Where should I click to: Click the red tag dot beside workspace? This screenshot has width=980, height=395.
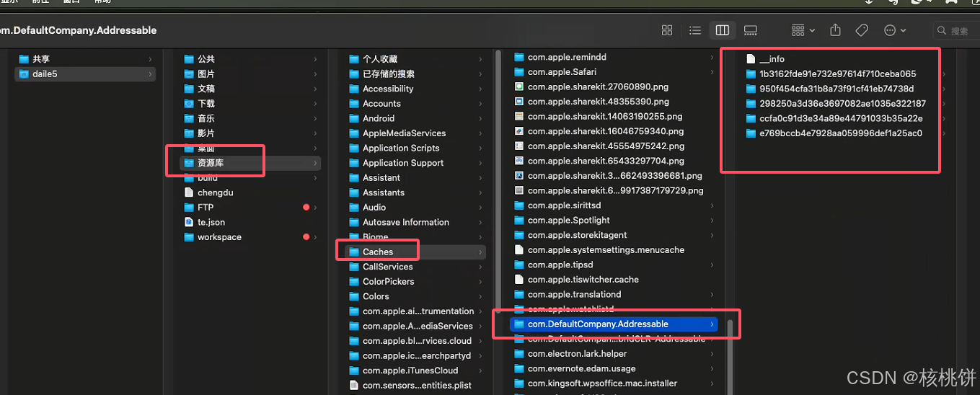(306, 237)
